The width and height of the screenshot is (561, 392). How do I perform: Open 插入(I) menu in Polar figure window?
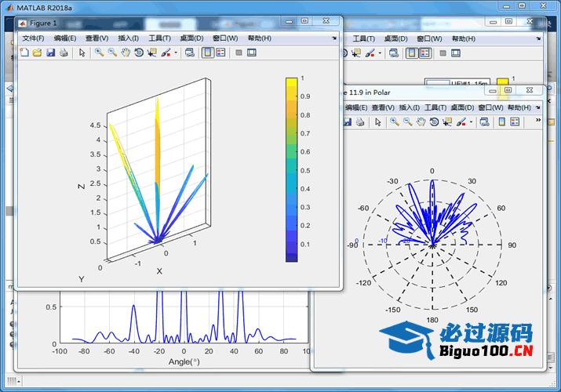[409, 107]
